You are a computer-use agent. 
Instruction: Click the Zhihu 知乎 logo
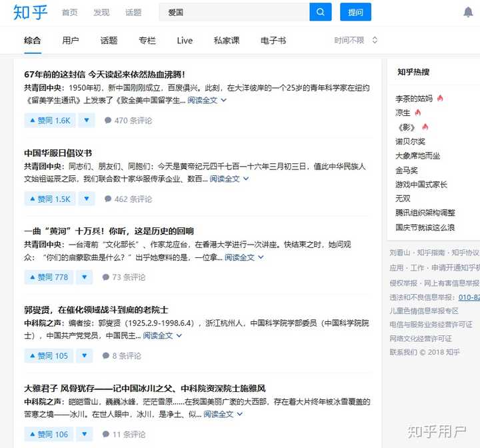click(x=30, y=13)
